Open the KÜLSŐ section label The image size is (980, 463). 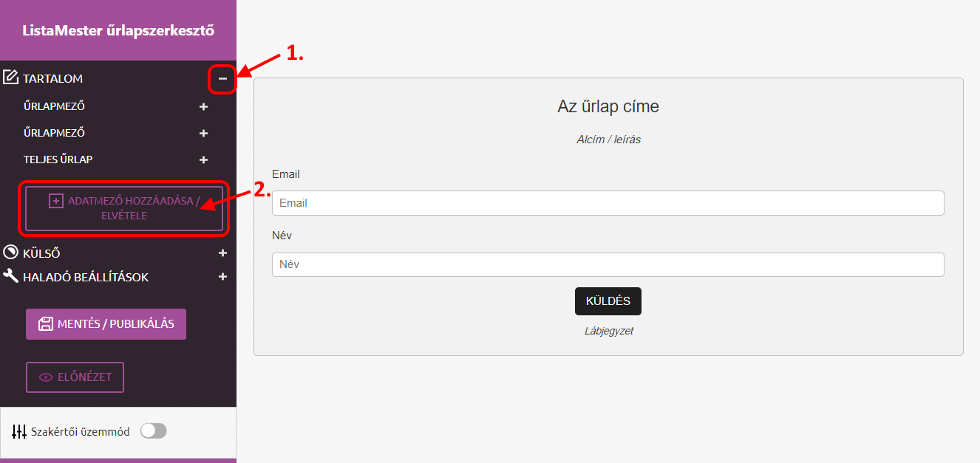pyautogui.click(x=41, y=253)
